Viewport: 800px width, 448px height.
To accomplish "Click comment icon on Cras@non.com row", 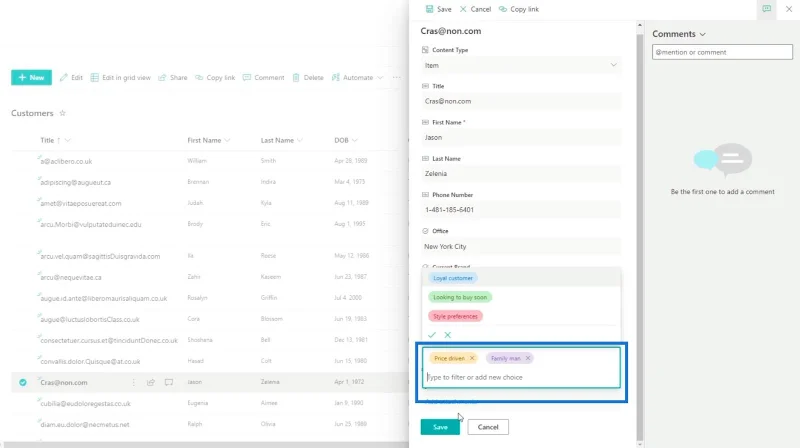I will 168,382.
